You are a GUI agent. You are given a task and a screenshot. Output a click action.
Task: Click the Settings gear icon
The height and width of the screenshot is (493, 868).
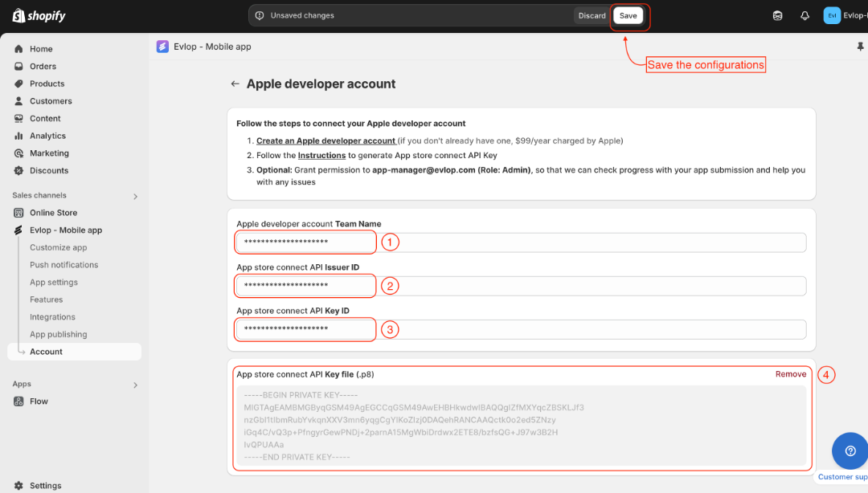click(x=18, y=485)
